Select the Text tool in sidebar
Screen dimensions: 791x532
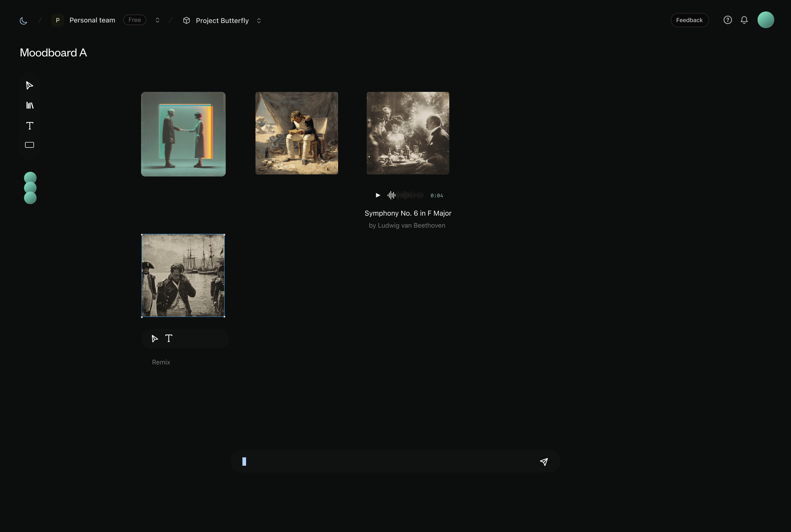[x=30, y=126]
